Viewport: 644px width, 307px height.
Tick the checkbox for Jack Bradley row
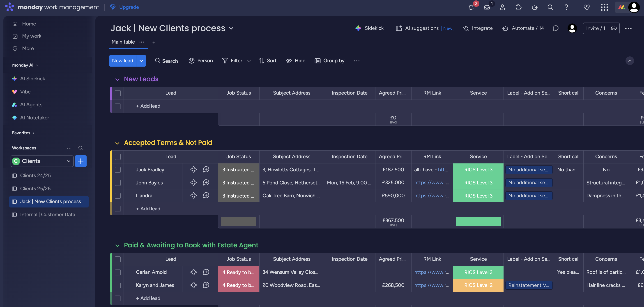[x=118, y=170]
